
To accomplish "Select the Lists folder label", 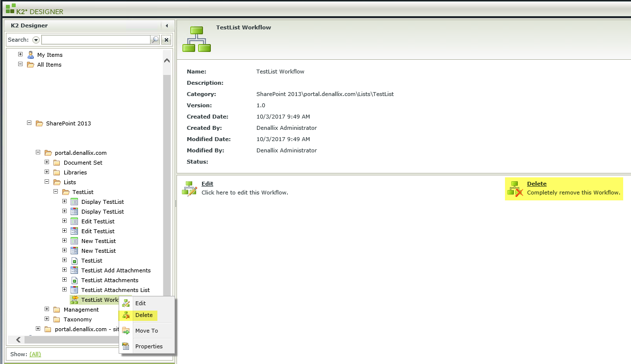I will 70,182.
